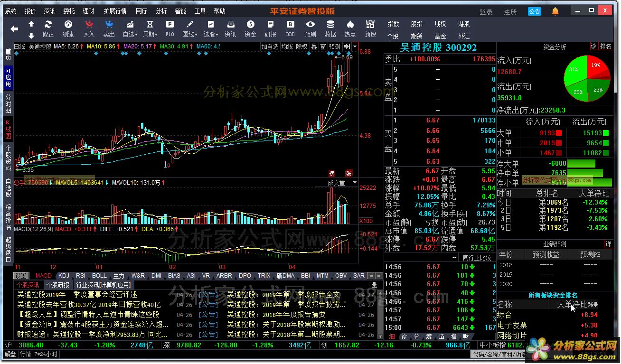Click 吴通控股 300292 stock title
Image resolution: width=621 pixels, height=364 pixels.
pos(439,47)
